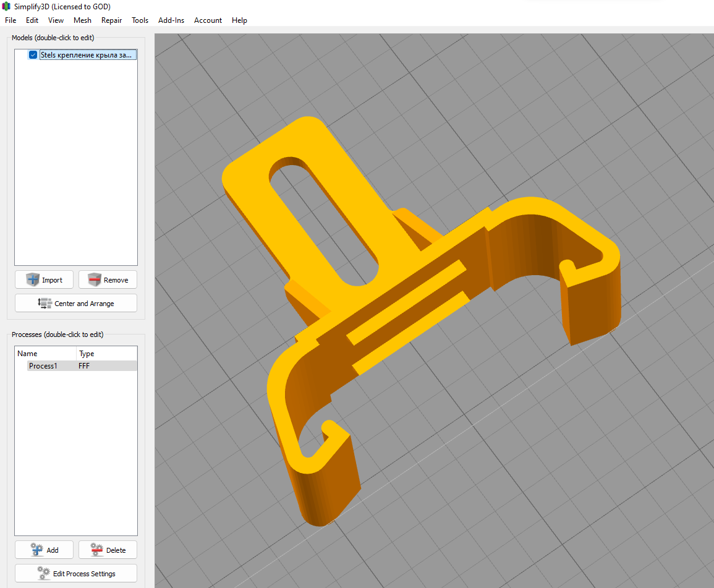Click the Center and Arrange icon
The width and height of the screenshot is (714, 588).
tap(45, 304)
